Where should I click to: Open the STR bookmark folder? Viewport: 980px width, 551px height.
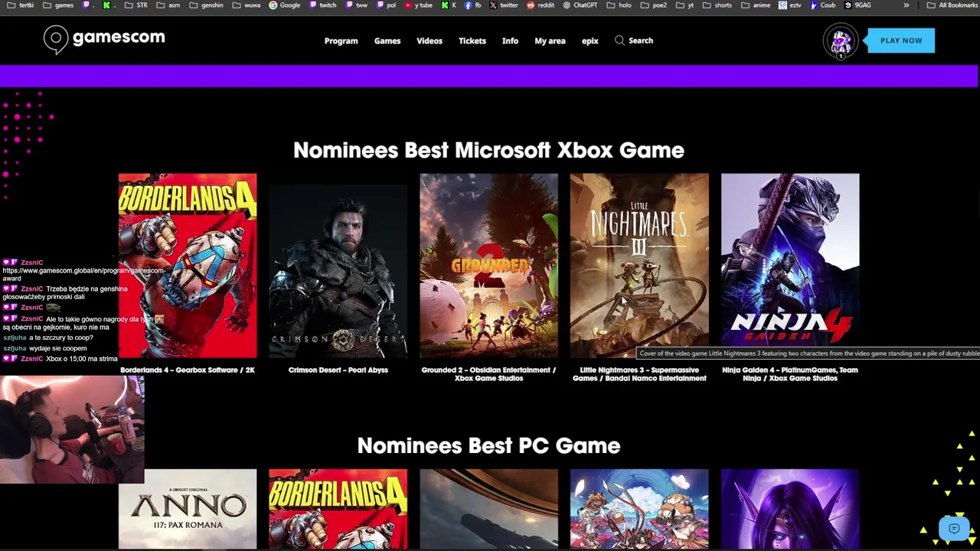(136, 5)
